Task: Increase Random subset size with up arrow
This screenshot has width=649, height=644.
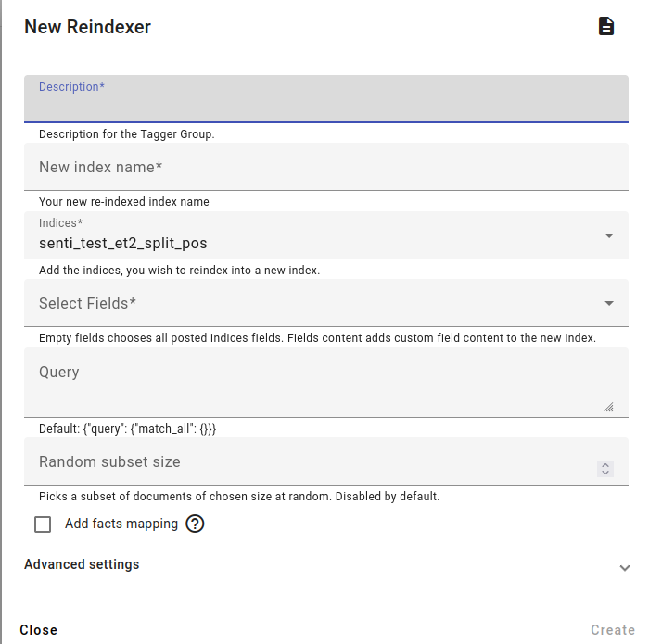Action: click(x=605, y=465)
